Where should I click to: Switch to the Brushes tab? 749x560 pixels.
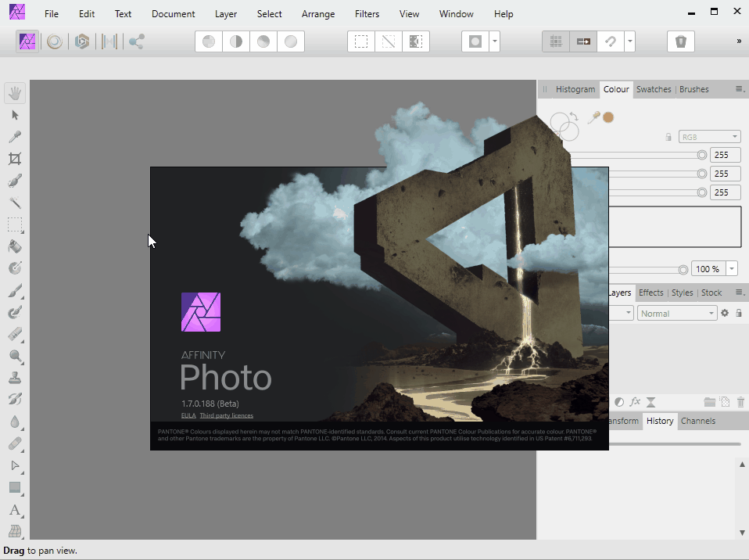click(693, 89)
